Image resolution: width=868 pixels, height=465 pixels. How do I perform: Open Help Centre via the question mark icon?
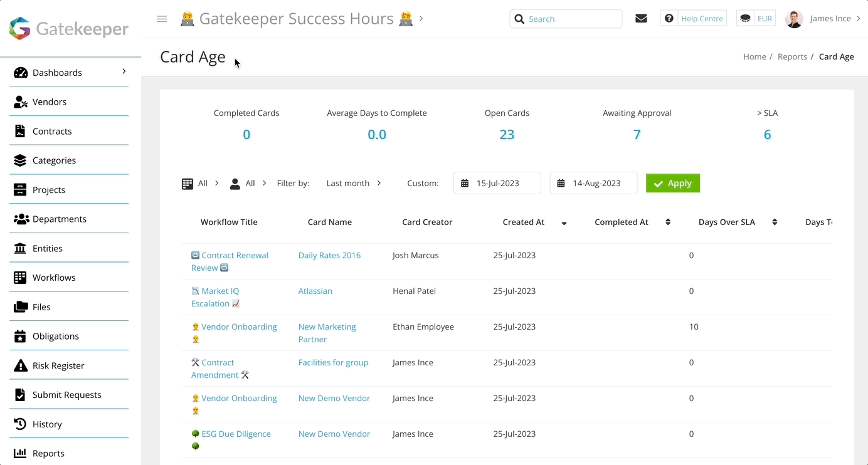point(669,18)
